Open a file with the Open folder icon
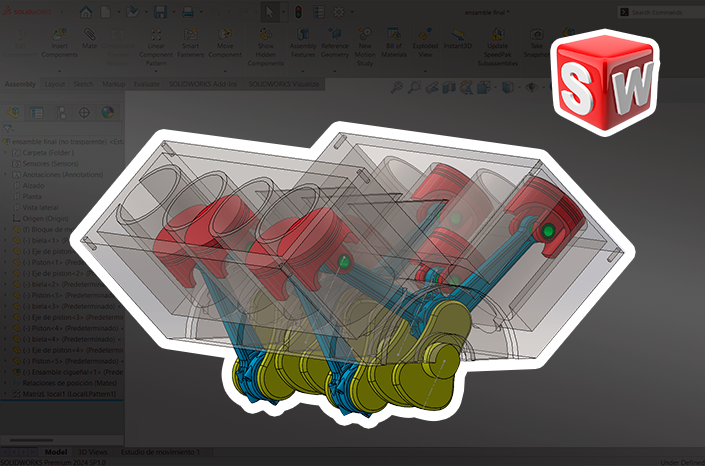The width and height of the screenshot is (705, 466). click(x=132, y=12)
